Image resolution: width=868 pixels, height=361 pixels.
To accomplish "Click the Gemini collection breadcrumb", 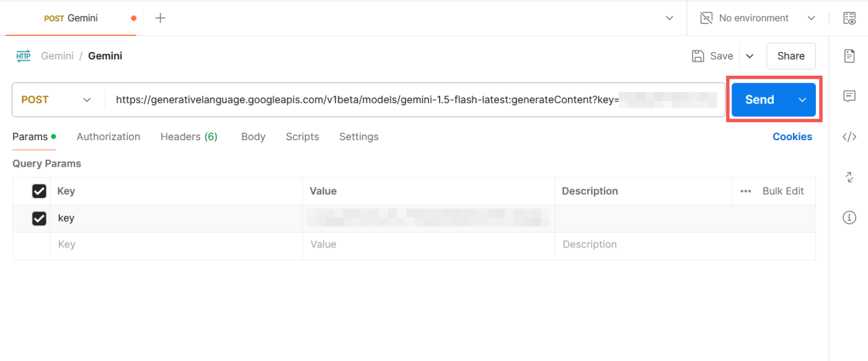I will coord(58,56).
